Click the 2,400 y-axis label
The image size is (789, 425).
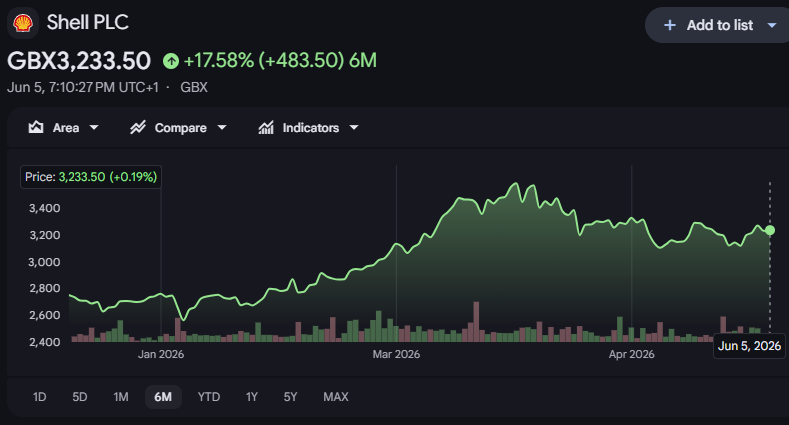tap(44, 342)
